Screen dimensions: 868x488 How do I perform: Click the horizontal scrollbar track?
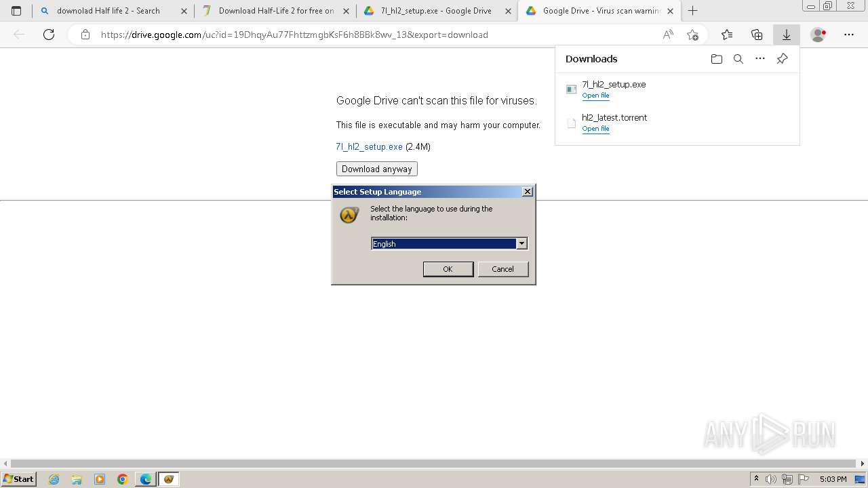434,464
